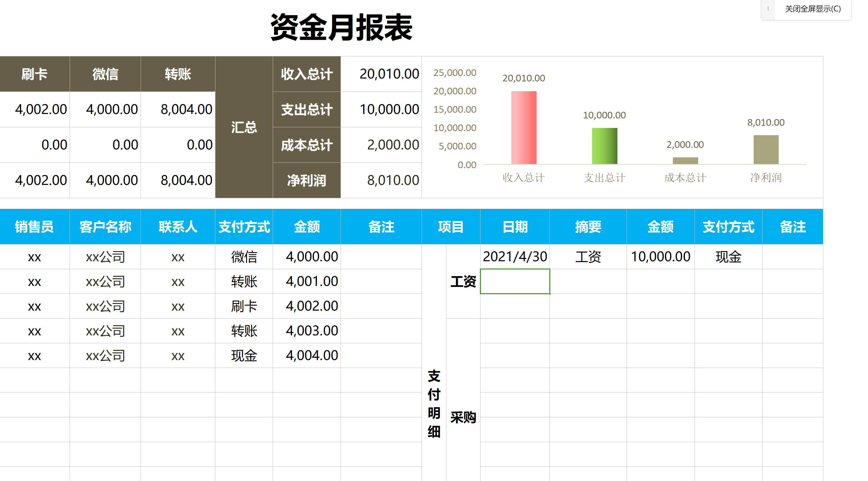The height and width of the screenshot is (481, 868).
Task: Select the 销售员 column header
Action: pos(35,226)
